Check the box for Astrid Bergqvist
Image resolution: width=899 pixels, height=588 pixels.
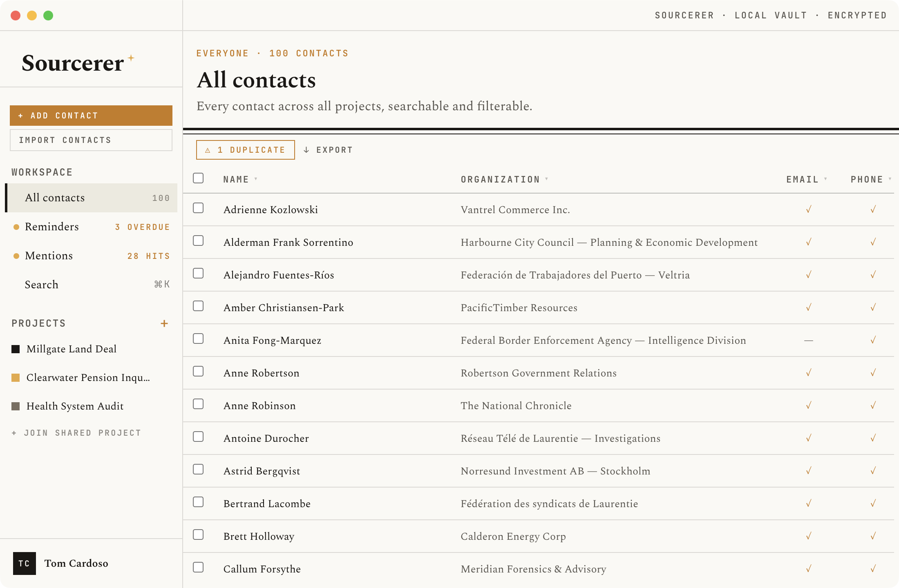(x=198, y=470)
